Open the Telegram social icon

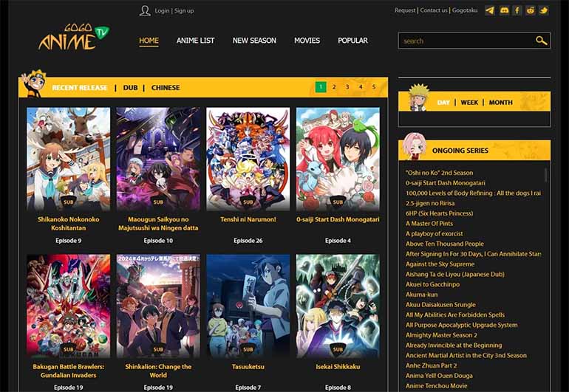[x=490, y=10]
